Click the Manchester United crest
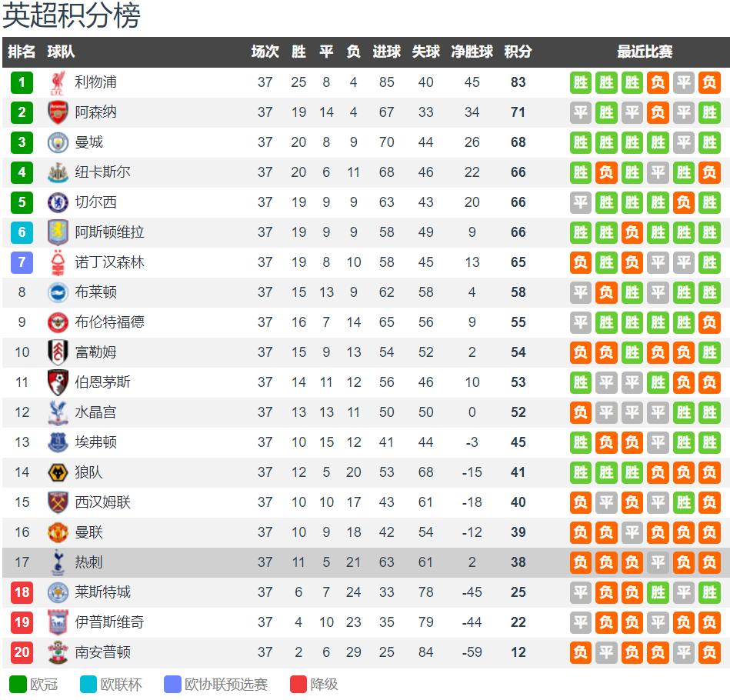Viewport: 730px width, 700px height. pos(58,532)
